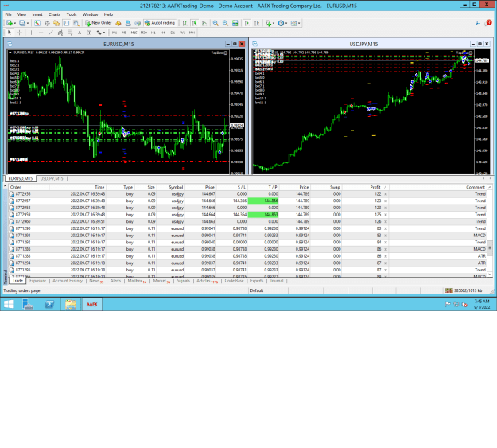
Task: Select the equidistant channel tool
Action: 60,33
